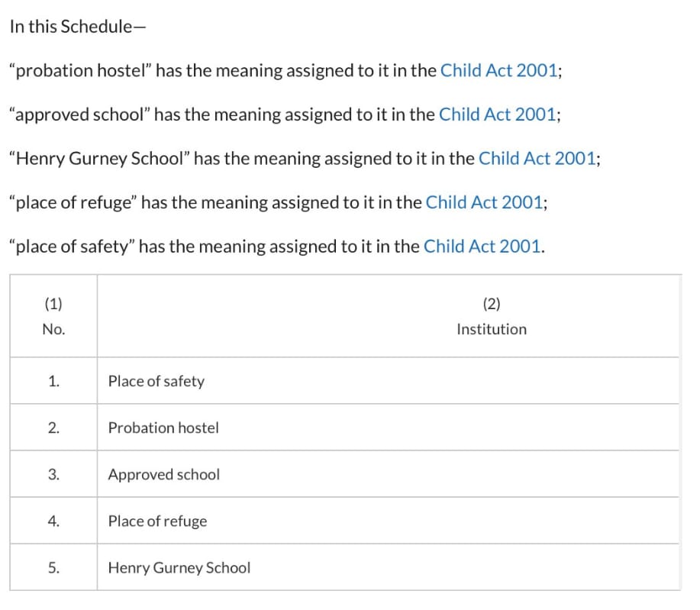This screenshot has width=700, height=610.
Task: Open Child Act 2001 link for place of refuge
Action: [484, 203]
